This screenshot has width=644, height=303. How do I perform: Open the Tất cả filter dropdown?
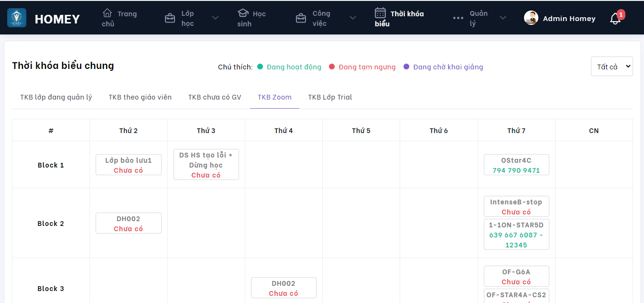[611, 67]
